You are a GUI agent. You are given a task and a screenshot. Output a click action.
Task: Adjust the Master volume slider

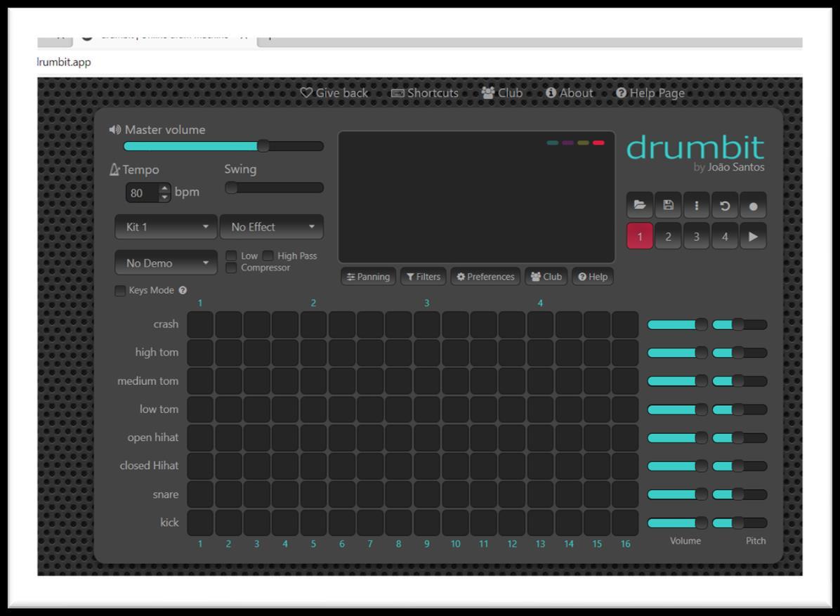click(223, 145)
